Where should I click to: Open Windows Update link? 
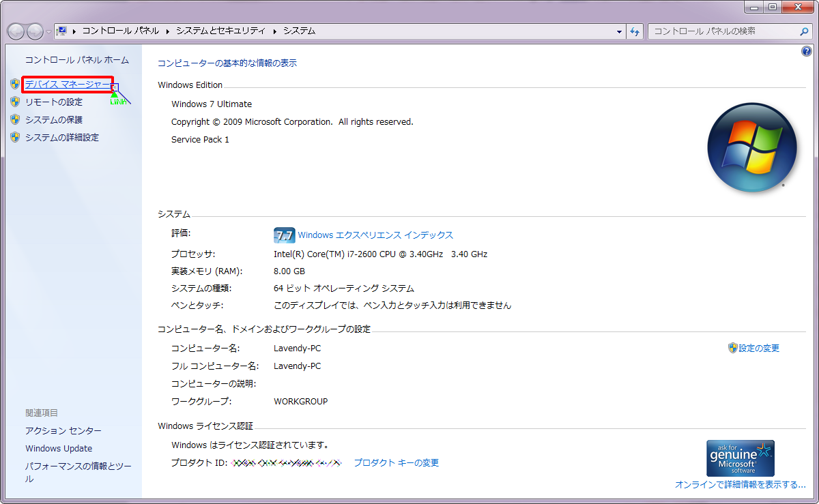pos(59,448)
